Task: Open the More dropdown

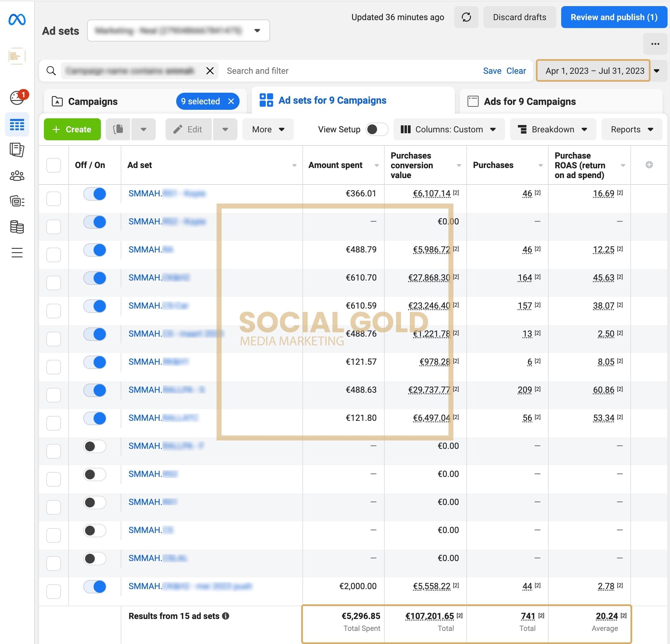Action: [x=268, y=129]
